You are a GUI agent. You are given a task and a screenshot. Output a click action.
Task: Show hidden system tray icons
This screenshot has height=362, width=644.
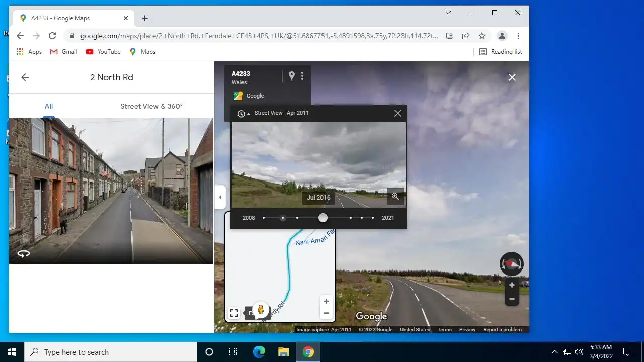(554, 352)
